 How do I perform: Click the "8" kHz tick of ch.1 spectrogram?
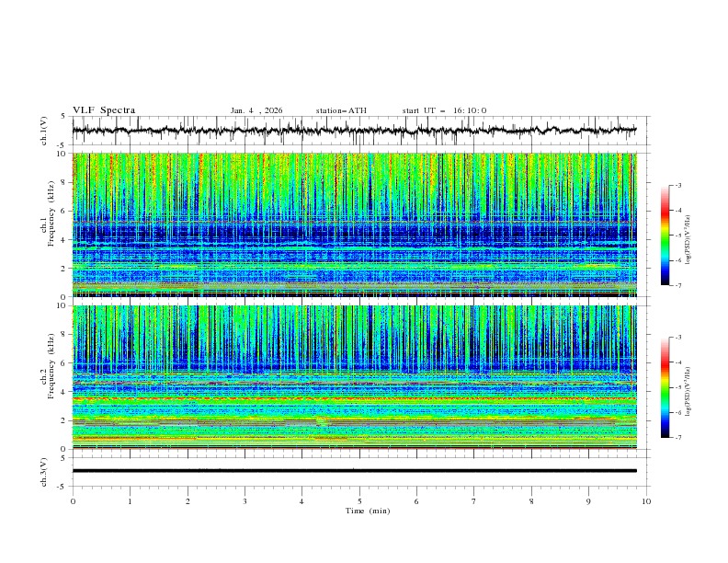pyautogui.click(x=64, y=182)
